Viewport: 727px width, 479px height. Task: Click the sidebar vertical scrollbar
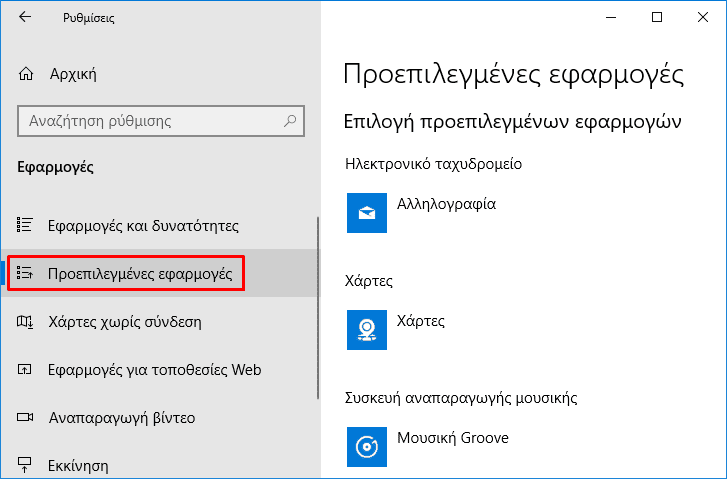(318, 308)
